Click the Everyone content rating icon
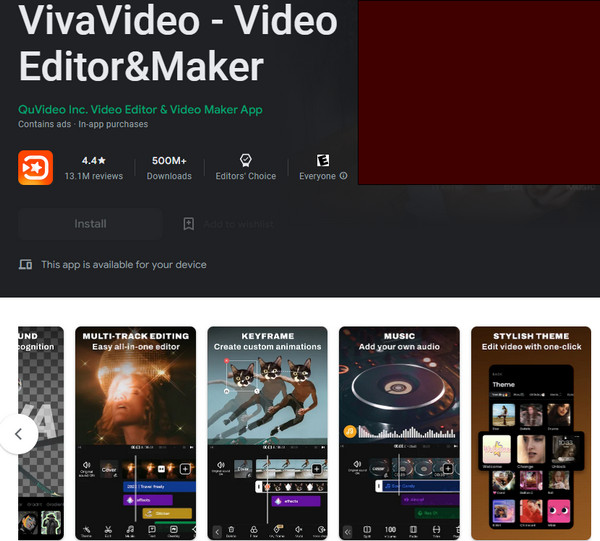The width and height of the screenshot is (600, 541). tap(323, 160)
